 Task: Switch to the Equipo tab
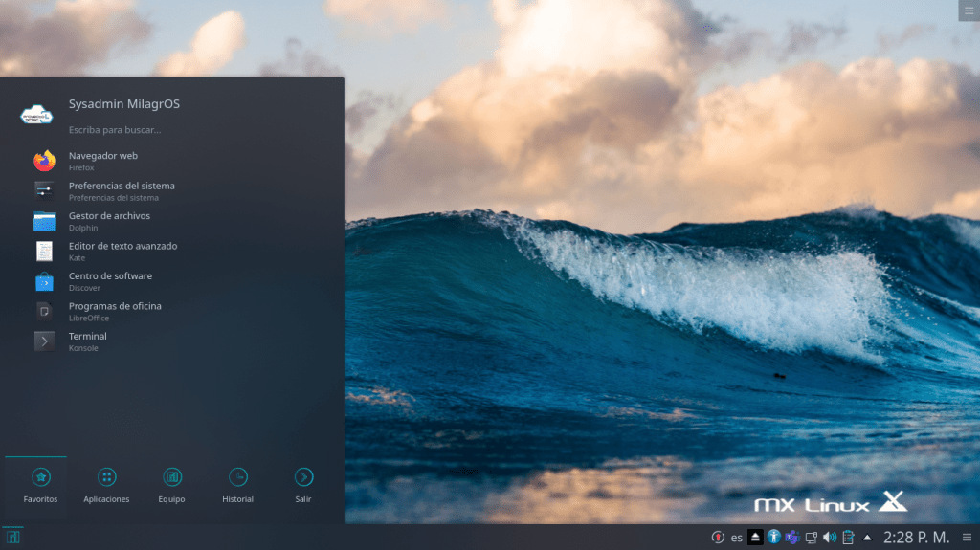click(x=172, y=486)
